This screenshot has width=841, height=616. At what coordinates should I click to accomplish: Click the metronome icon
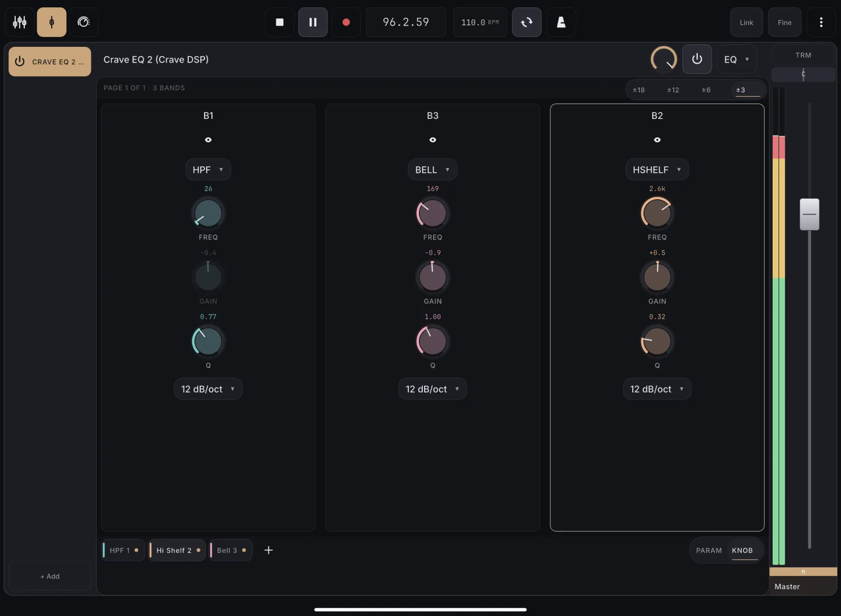[x=561, y=22]
